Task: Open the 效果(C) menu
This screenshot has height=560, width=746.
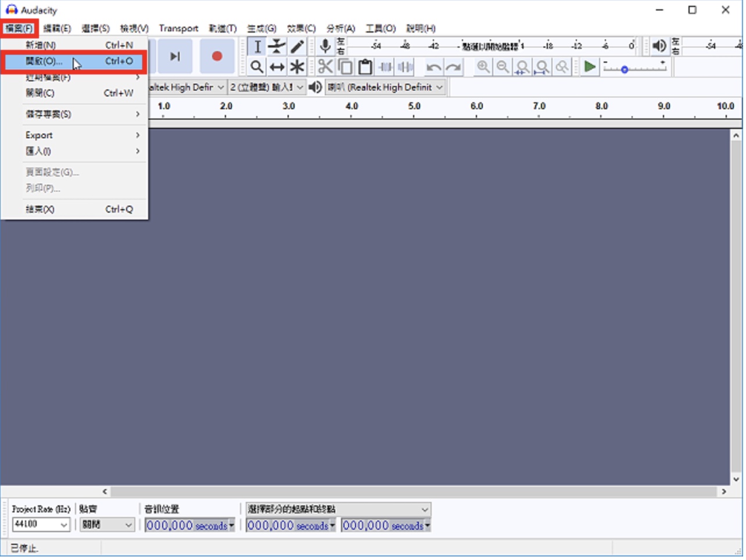Action: coord(301,28)
